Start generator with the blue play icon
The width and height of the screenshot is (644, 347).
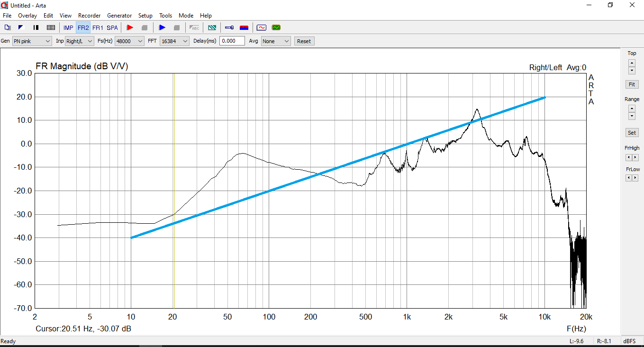coord(162,27)
